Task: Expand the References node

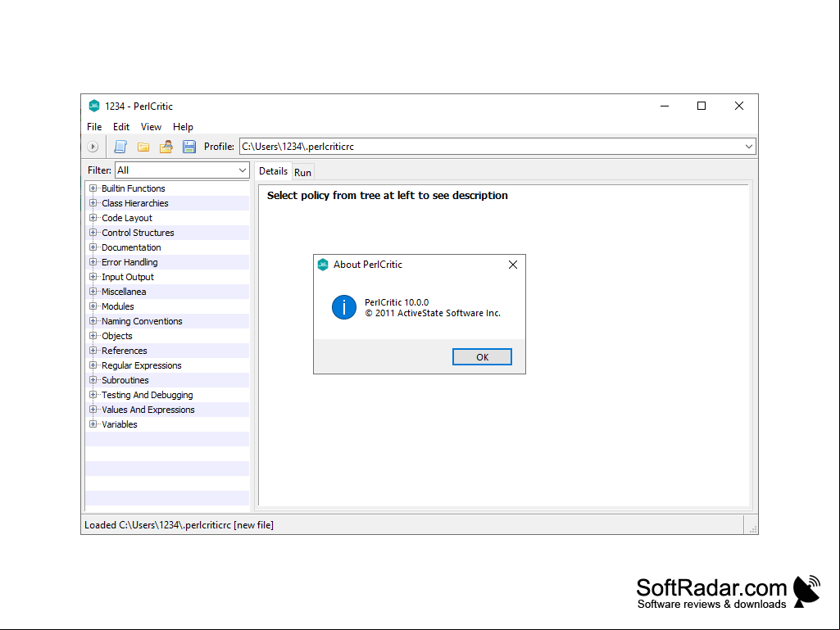Action: [93, 351]
